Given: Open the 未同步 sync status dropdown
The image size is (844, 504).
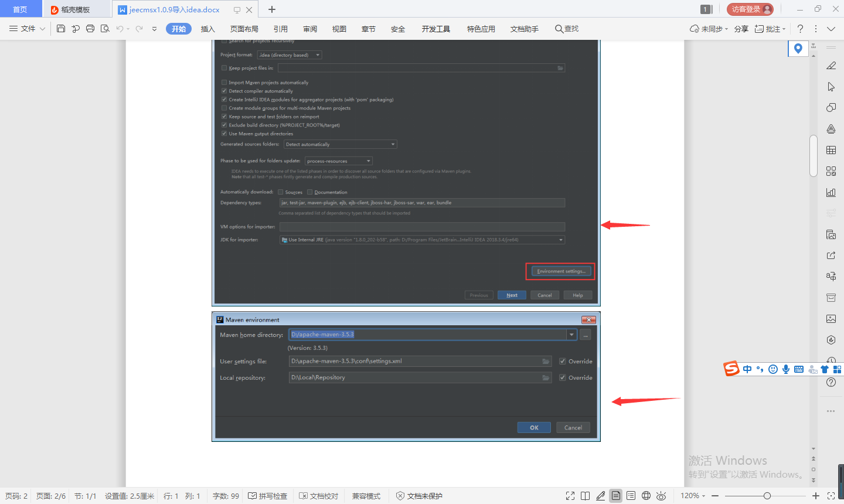Looking at the screenshot, I should pos(709,29).
